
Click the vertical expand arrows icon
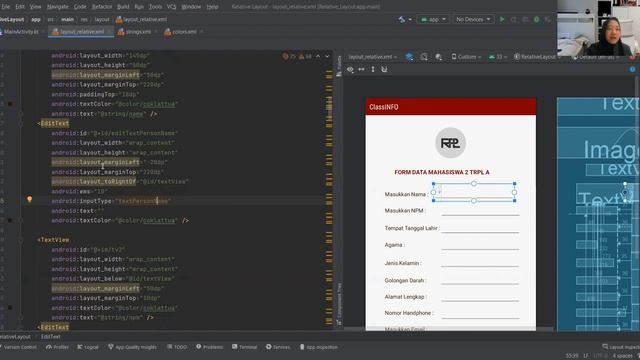[373, 69]
